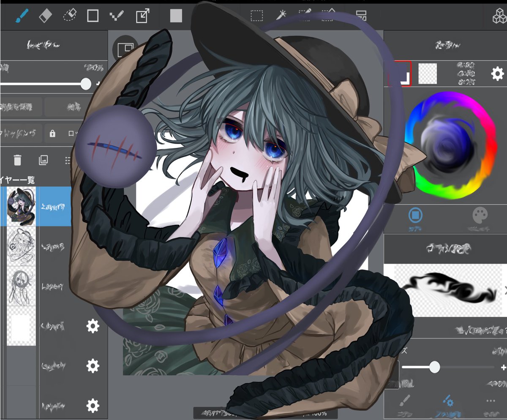Select the transparent checkered color swatch

coord(428,74)
